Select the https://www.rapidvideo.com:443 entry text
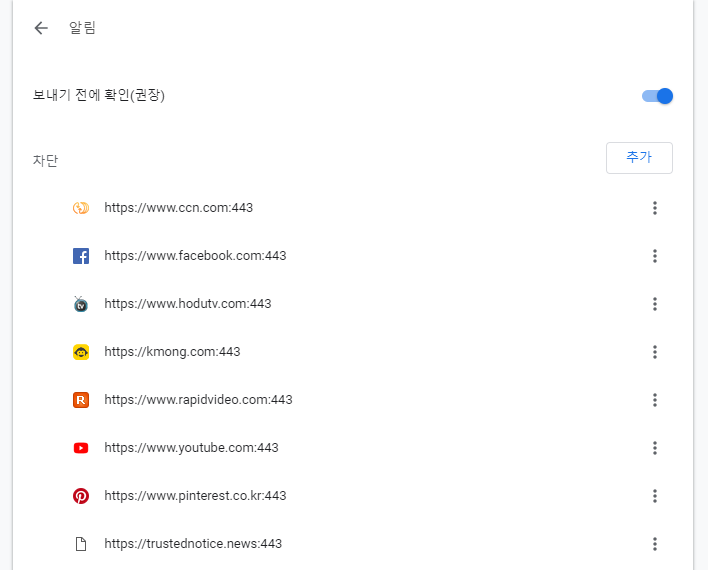708x570 pixels. point(199,400)
